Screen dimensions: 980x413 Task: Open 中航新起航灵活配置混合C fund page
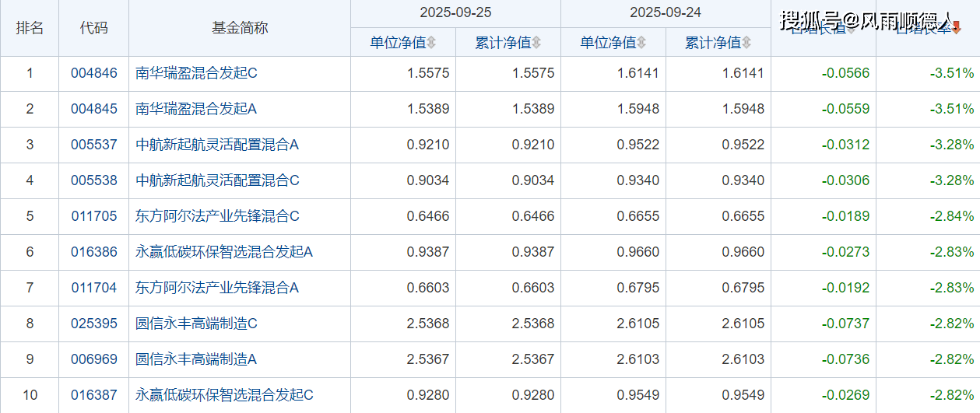click(217, 180)
